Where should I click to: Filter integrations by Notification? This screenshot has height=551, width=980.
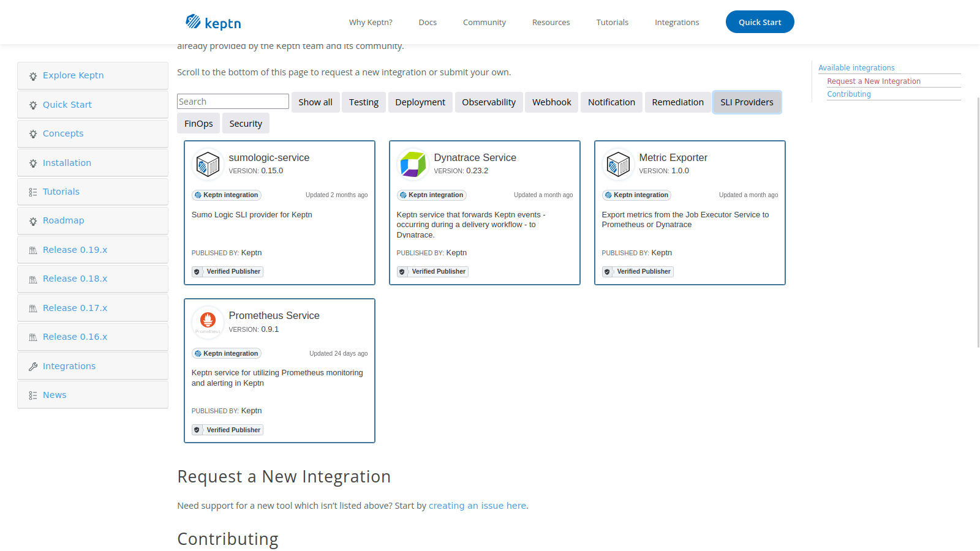tap(612, 102)
